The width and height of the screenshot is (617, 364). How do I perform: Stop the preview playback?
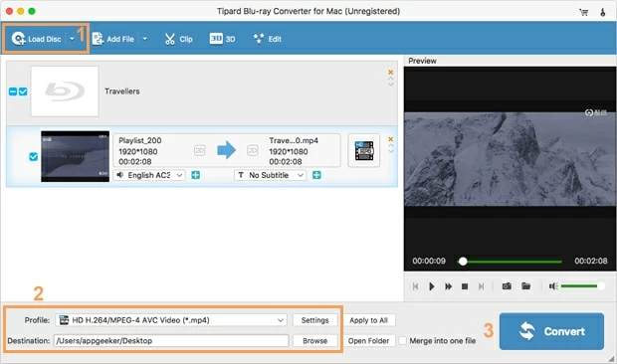click(x=465, y=286)
